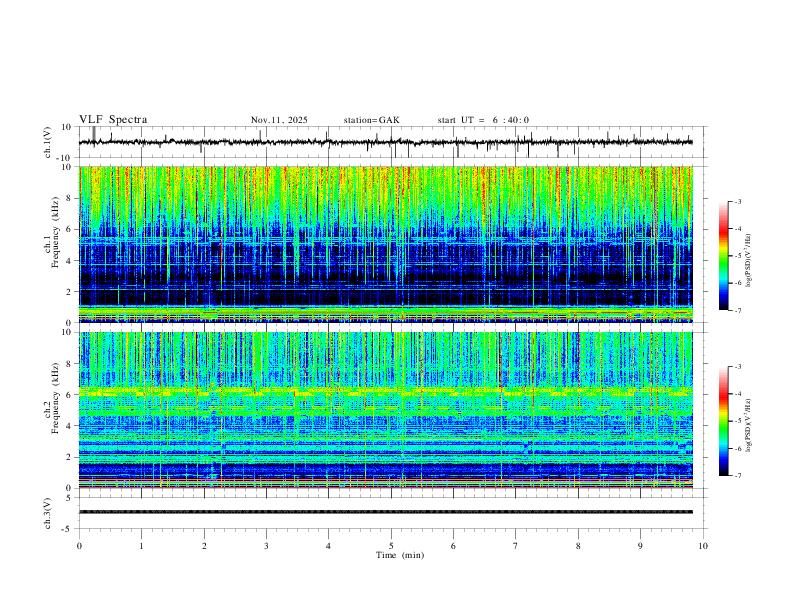Screen dimensions: 792x612
Task: Click time axis tick label '5'
Action: [391, 546]
